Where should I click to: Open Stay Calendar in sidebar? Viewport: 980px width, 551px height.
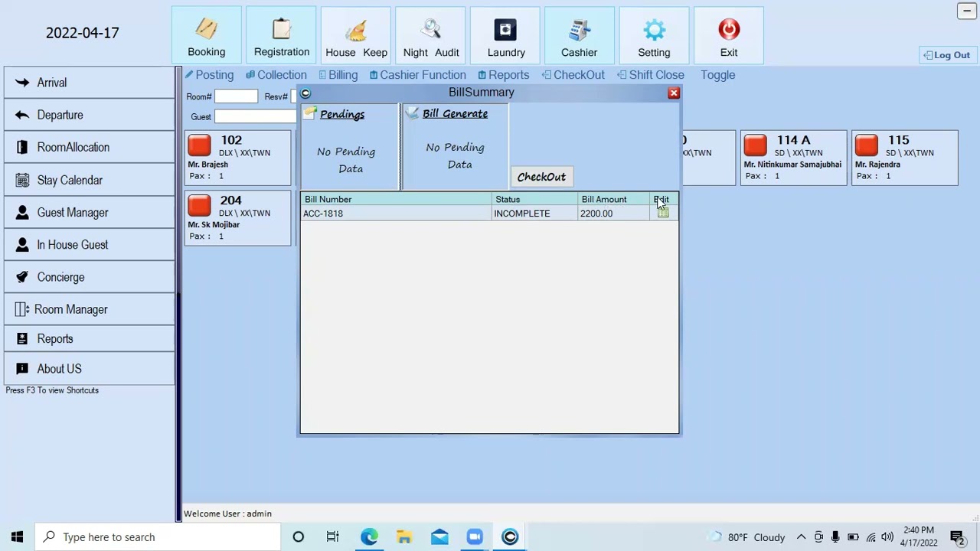pyautogui.click(x=90, y=180)
